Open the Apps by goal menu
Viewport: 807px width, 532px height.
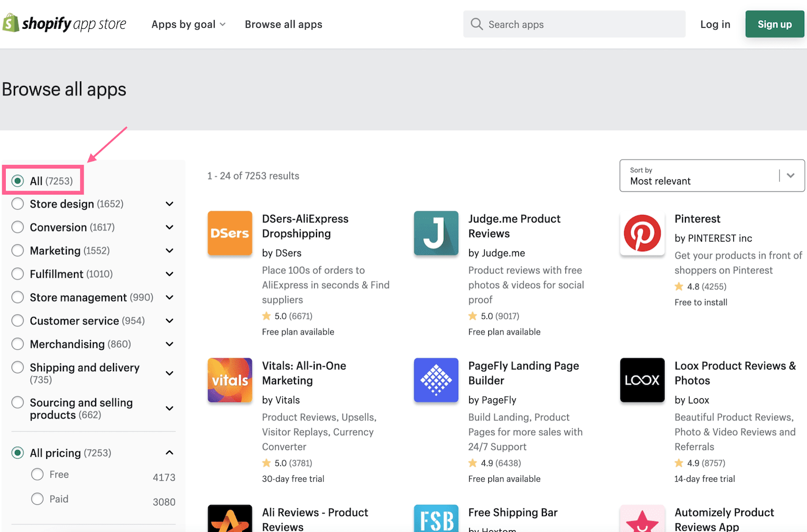tap(188, 24)
